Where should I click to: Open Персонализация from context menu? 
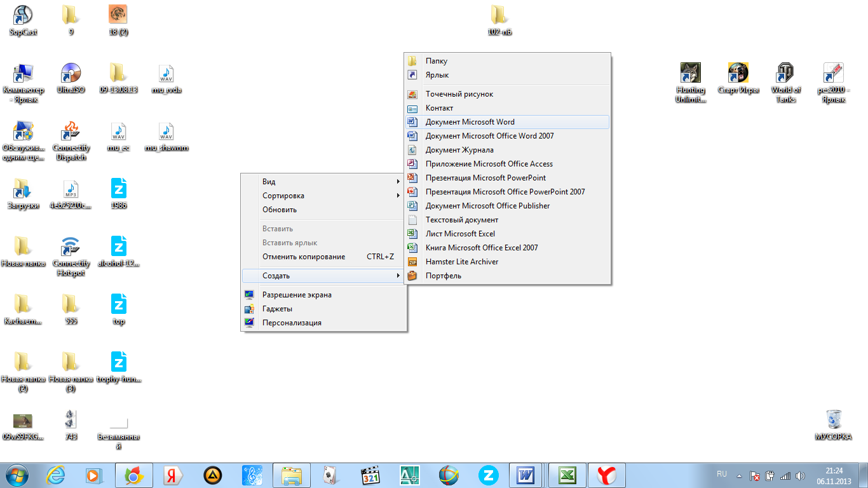point(292,323)
